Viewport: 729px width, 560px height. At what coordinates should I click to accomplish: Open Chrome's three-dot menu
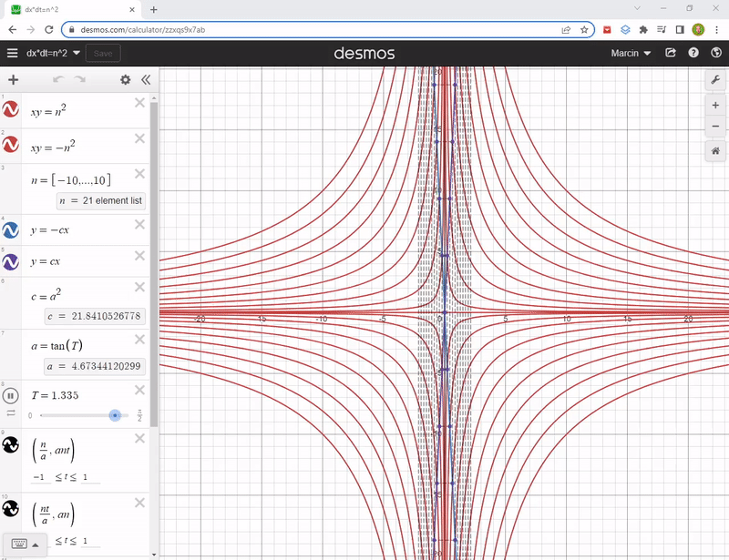pos(716,30)
